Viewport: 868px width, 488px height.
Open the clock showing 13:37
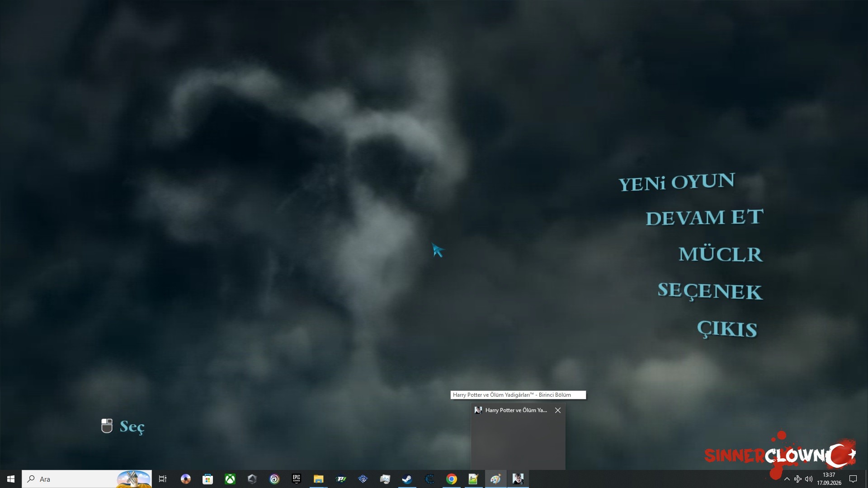(829, 479)
